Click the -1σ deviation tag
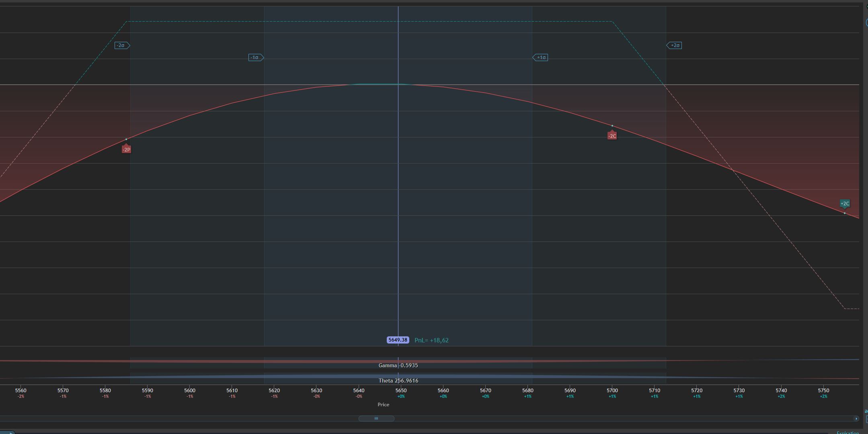Screen dimensions: 868x434 pyautogui.click(x=255, y=57)
